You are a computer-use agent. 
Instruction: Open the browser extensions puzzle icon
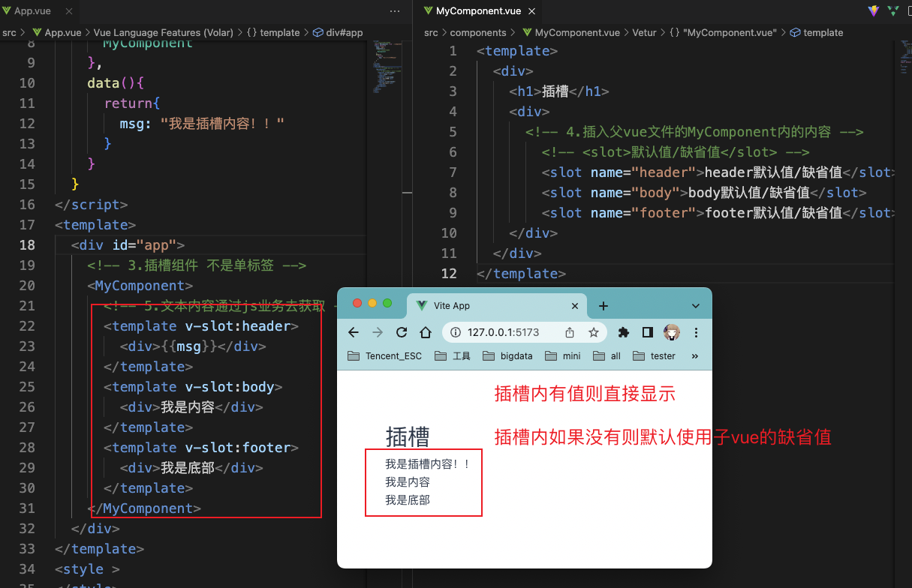(623, 332)
